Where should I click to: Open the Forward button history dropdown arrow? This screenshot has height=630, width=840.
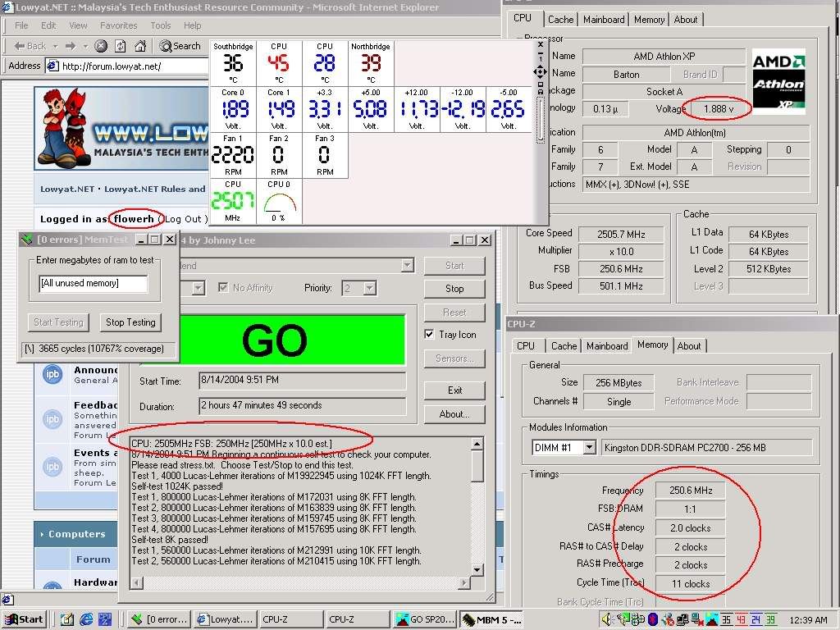click(85, 46)
